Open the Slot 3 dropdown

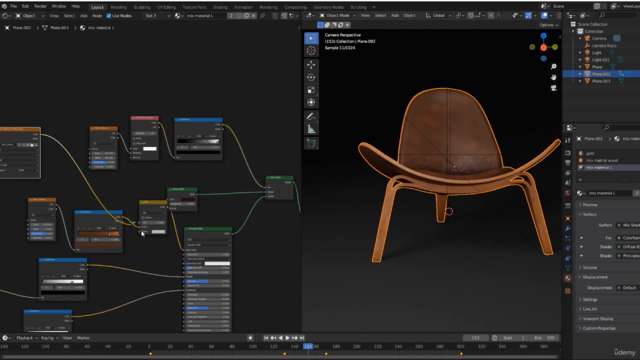tap(157, 16)
